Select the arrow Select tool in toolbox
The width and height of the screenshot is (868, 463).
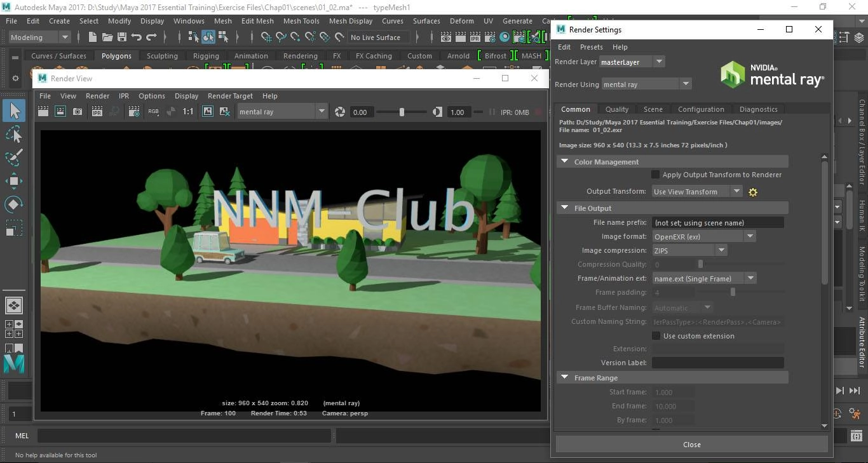point(14,111)
